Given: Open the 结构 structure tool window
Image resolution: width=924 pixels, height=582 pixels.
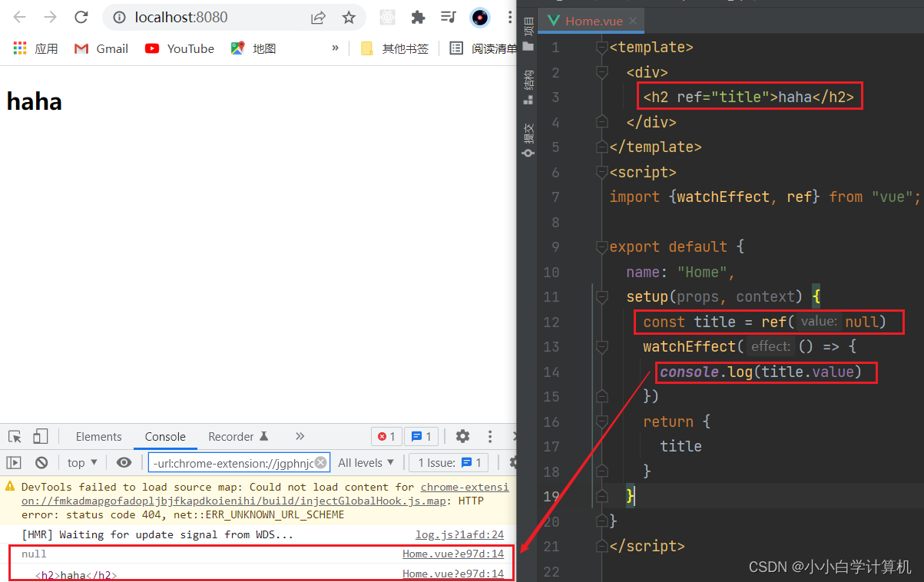Looking at the screenshot, I should click(x=528, y=88).
